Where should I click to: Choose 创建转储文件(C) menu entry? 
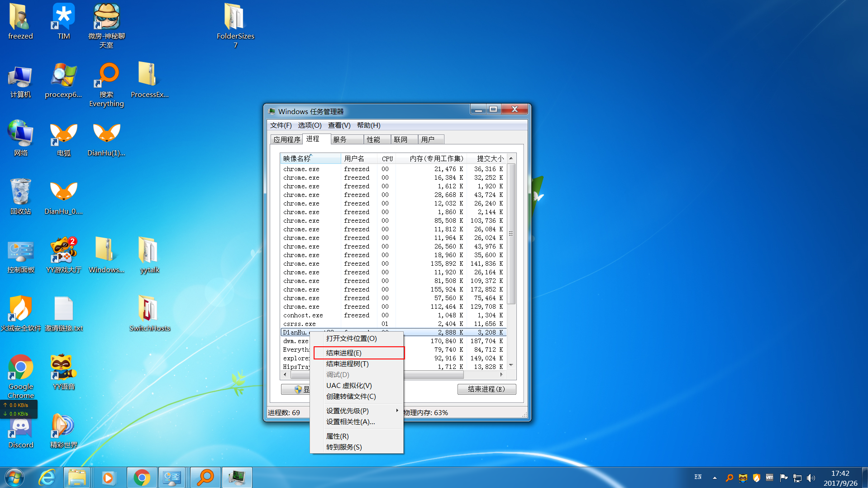click(357, 397)
